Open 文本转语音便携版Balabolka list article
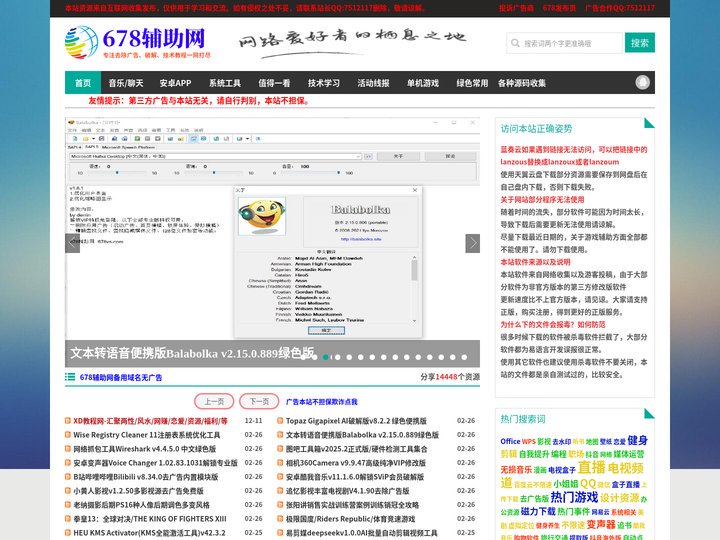The height and width of the screenshot is (540, 720). pos(362,435)
